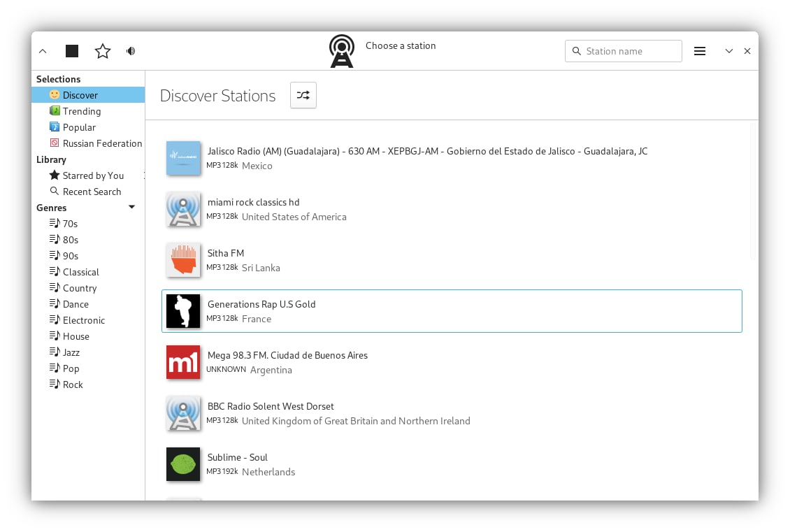The image size is (790, 532).
Task: Click the Sitha FM station thumbnail
Action: pyautogui.click(x=183, y=260)
